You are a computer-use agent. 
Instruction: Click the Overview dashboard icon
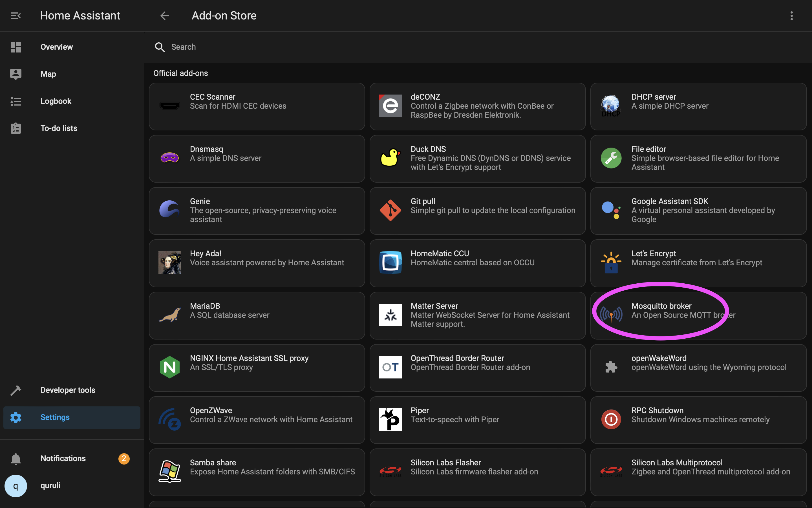16,47
